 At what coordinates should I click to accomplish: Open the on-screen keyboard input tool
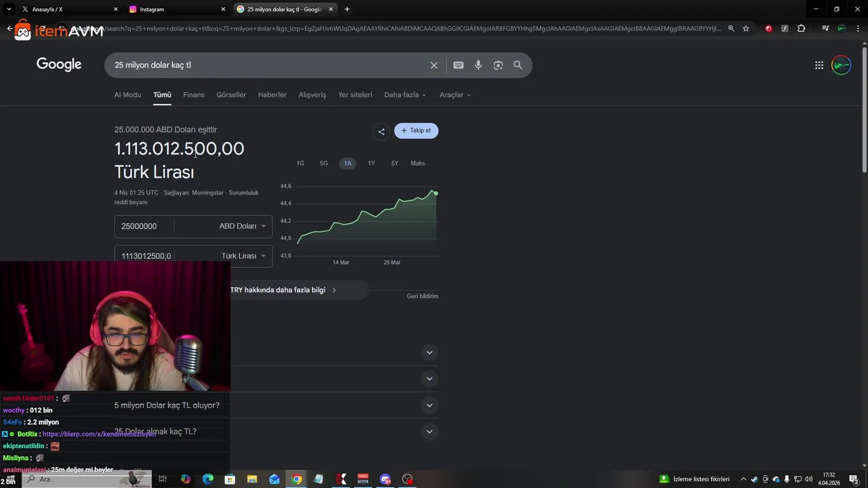(458, 65)
